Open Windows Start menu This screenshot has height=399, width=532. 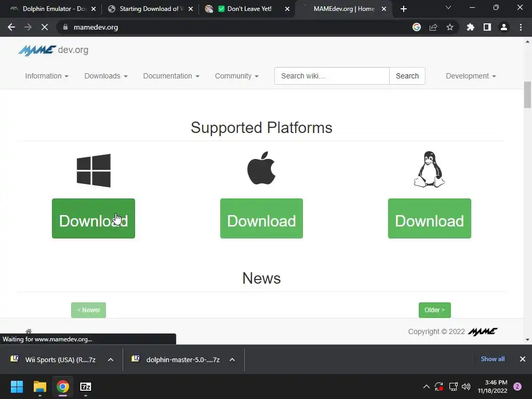[17, 387]
